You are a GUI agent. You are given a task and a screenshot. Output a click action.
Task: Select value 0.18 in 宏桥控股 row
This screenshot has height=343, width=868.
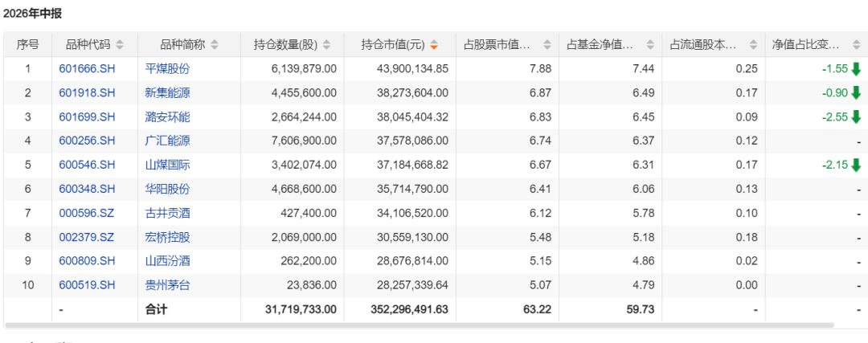tap(748, 237)
